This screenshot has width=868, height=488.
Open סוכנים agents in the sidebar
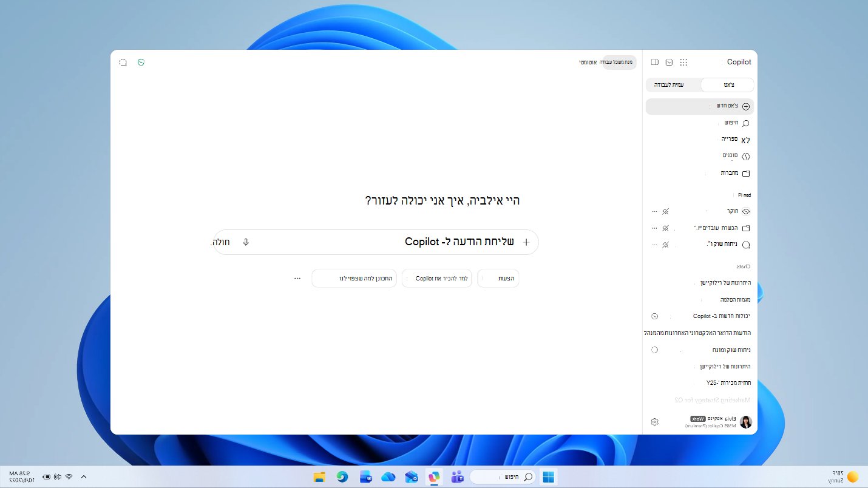tap(700, 156)
